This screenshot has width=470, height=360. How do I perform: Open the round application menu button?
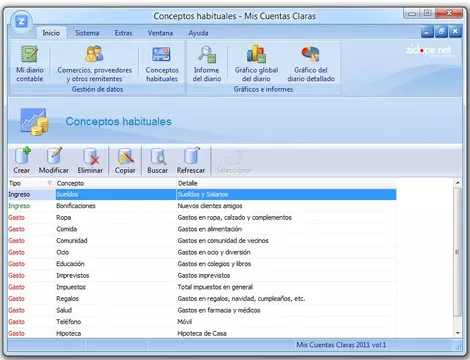pos(21,22)
